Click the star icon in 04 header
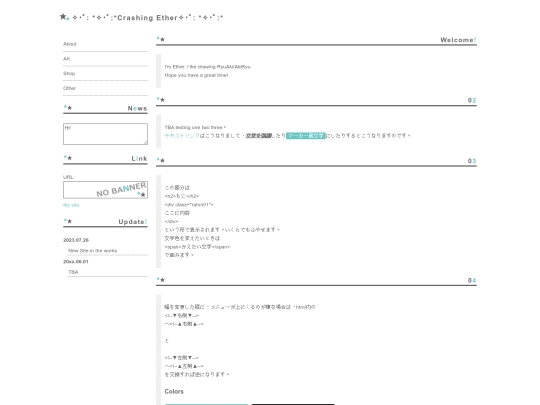This screenshot has height=405, width=540. [161, 280]
